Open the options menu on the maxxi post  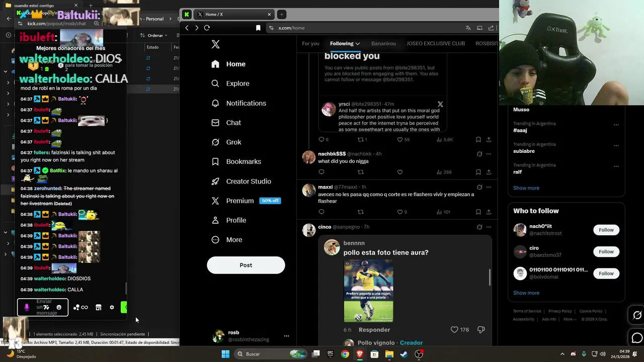click(x=489, y=187)
